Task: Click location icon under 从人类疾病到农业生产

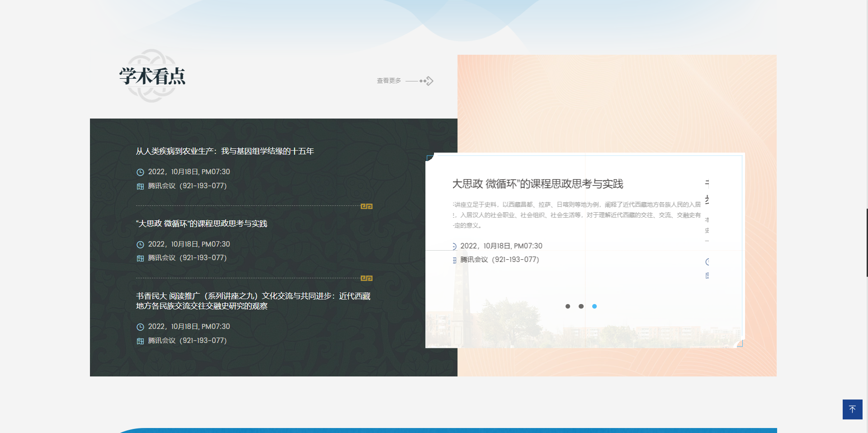Action: (140, 186)
